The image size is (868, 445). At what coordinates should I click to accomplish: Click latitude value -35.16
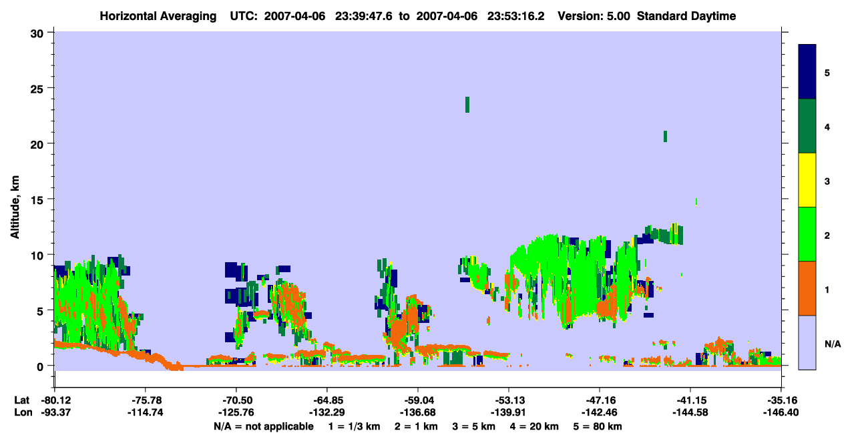point(781,400)
